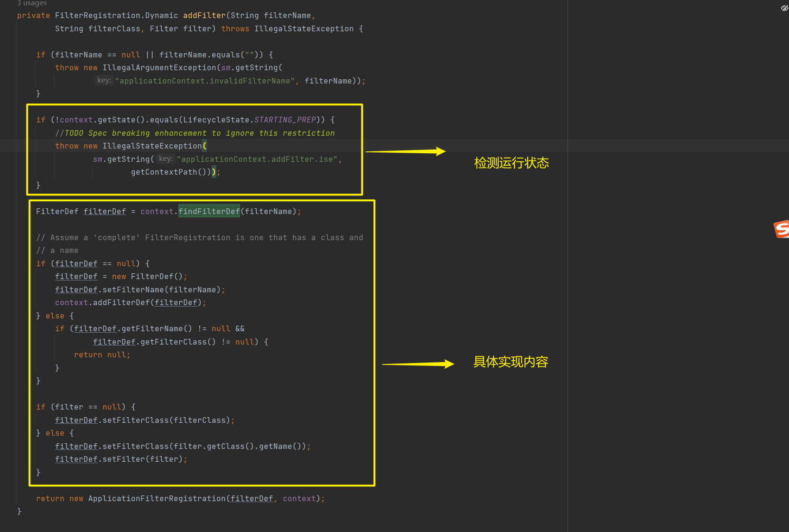The height and width of the screenshot is (532, 789).
Task: Click the orange Sogou S icon
Action: coord(781,229)
